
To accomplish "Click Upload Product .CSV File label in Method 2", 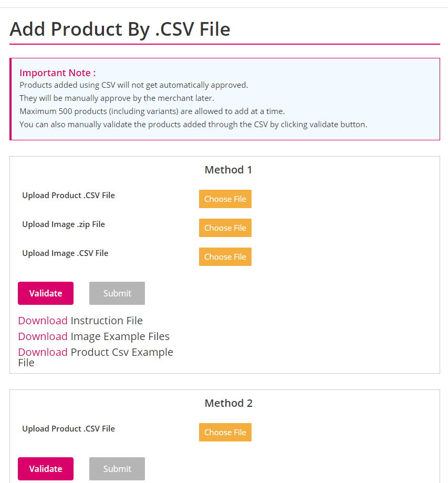I will click(68, 428).
